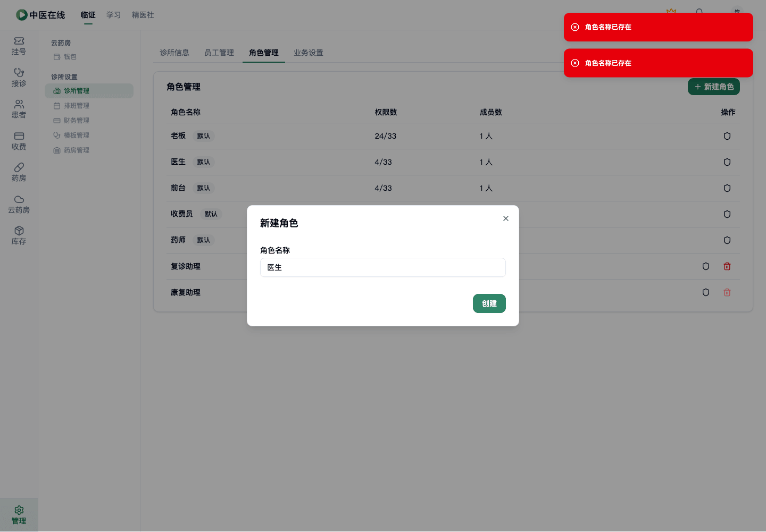Click the 角色名称 column header in table
This screenshot has width=766, height=532.
[x=186, y=112]
